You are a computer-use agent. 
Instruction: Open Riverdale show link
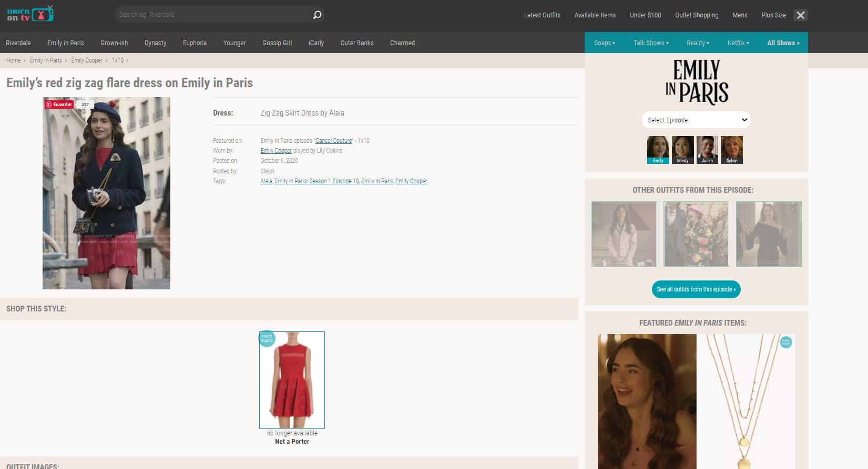pyautogui.click(x=18, y=43)
